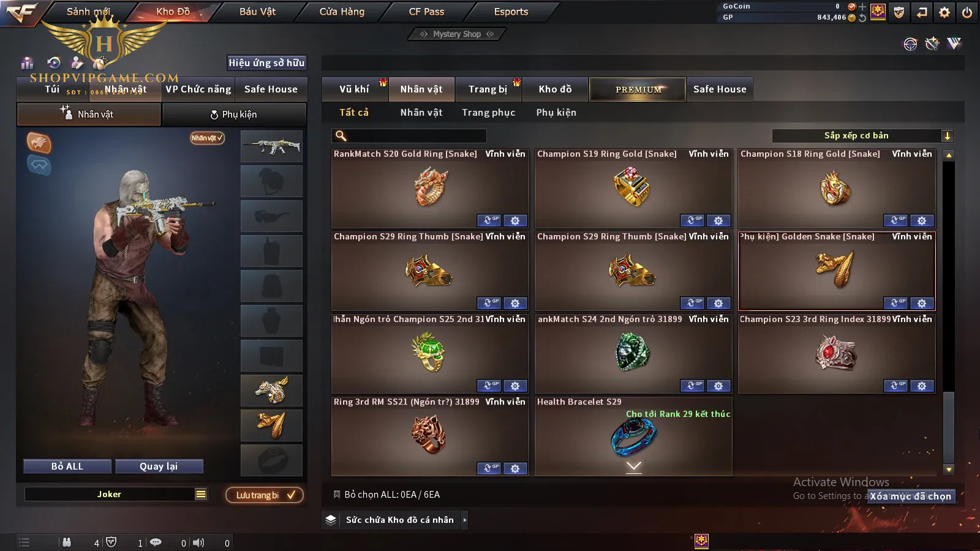Open Sắp xếp cơ bản sort dropdown

(x=862, y=136)
